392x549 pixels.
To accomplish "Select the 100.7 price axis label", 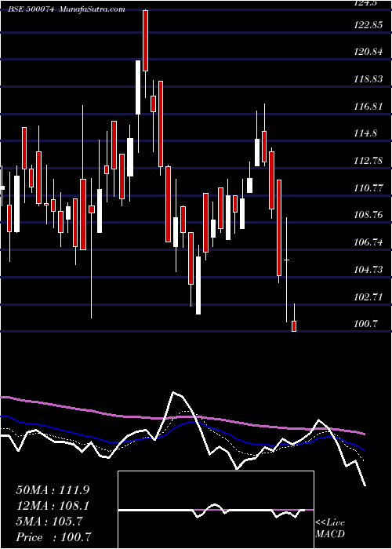I will coord(366,324).
